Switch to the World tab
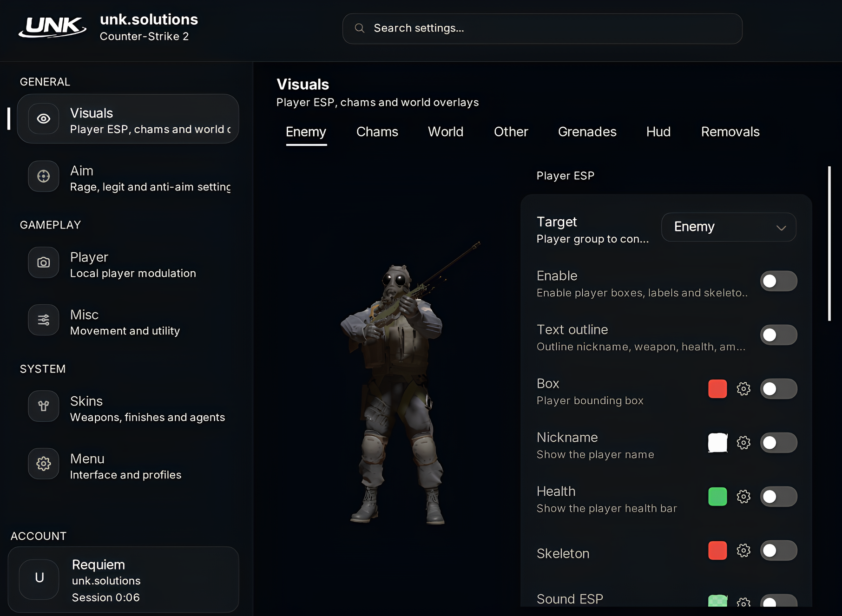This screenshot has width=842, height=616. tap(446, 132)
